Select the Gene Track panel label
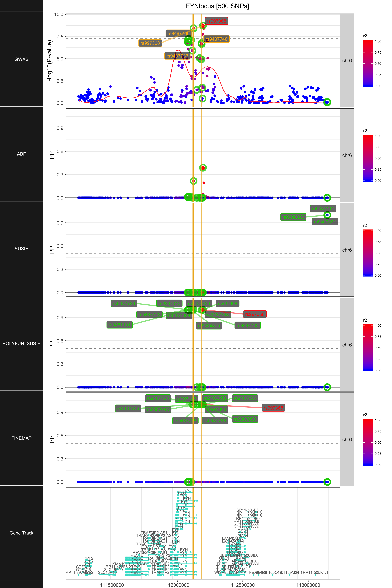392x588 pixels. (21, 533)
